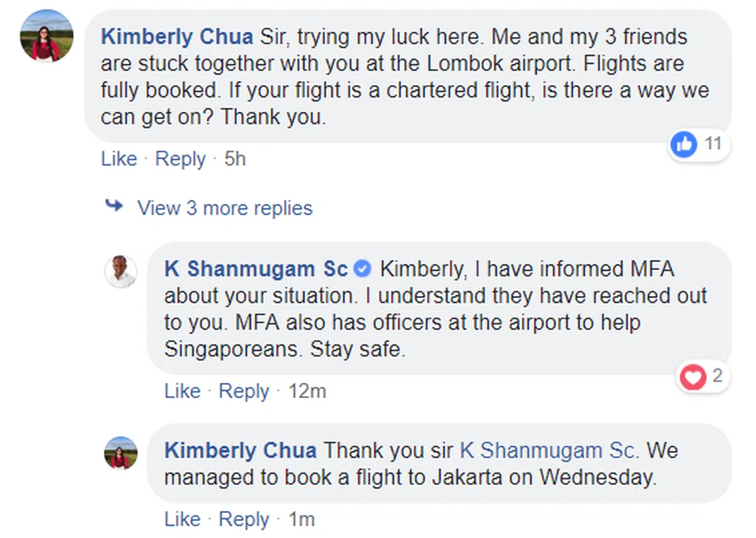Image resolution: width=756 pixels, height=538 pixels.
Task: Open the 12m timestamp on Shanmugam's reply
Action: (x=307, y=391)
